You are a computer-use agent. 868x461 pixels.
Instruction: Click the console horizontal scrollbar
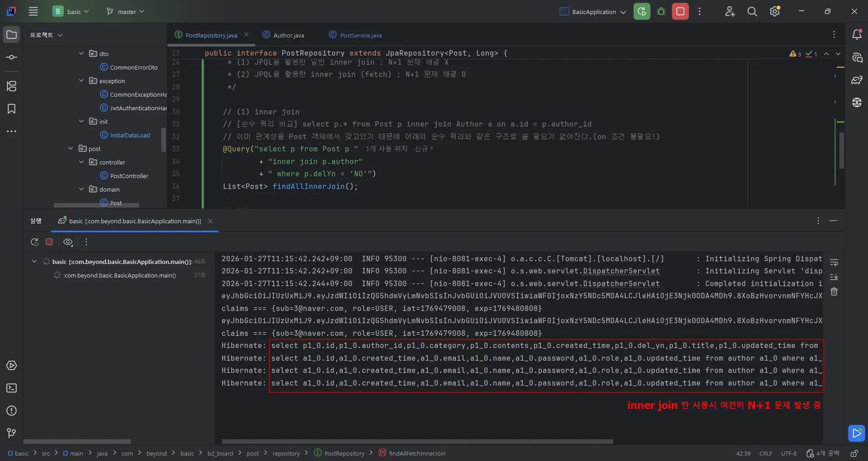pyautogui.click(x=417, y=442)
